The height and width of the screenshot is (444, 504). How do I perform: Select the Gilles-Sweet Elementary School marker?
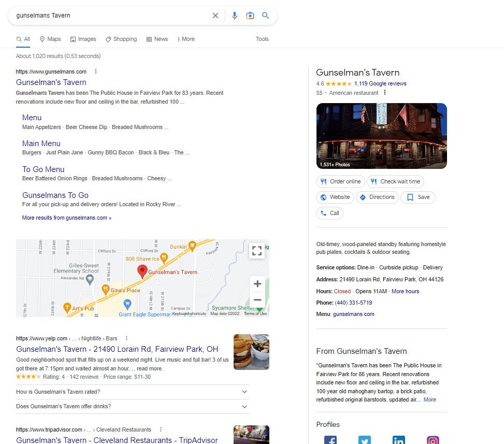(x=90, y=280)
